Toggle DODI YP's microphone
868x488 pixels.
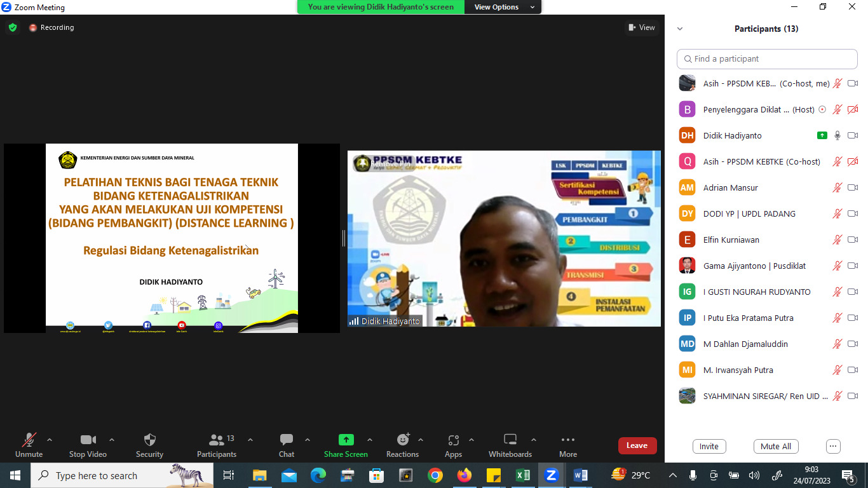coord(837,213)
